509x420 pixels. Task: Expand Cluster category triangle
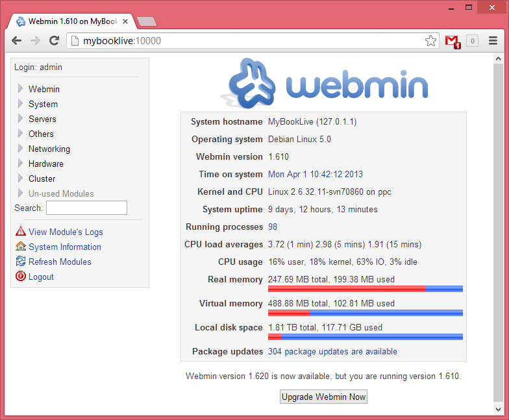21,178
